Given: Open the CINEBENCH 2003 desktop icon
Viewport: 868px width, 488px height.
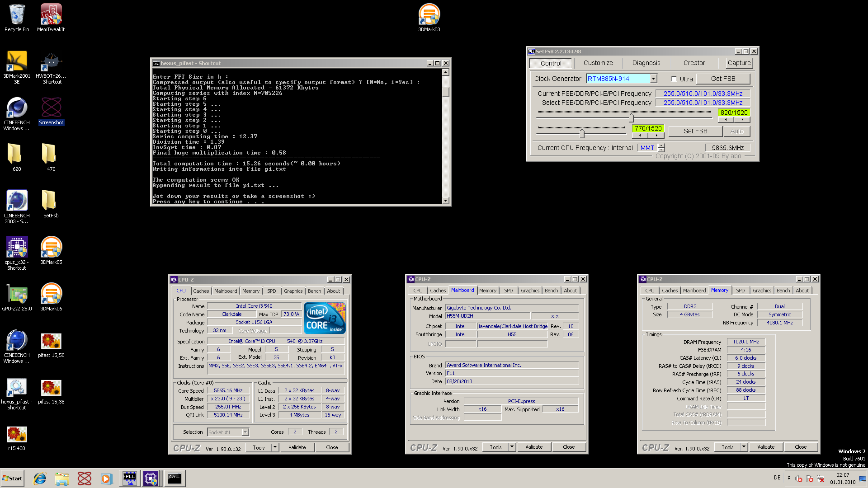Looking at the screenshot, I should pos(17,207).
